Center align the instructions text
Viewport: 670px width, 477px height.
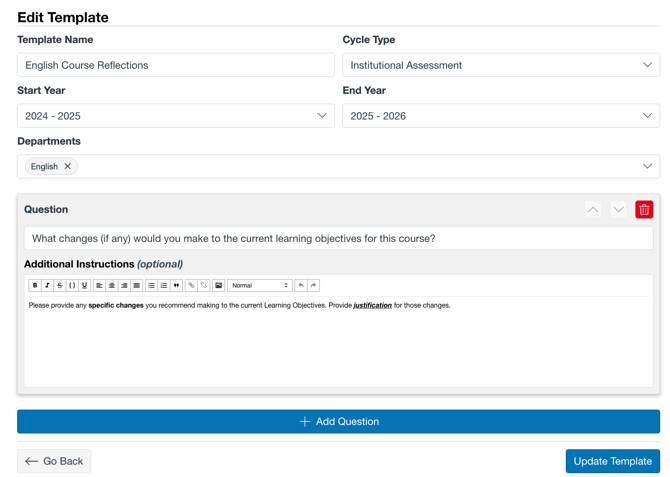pos(112,286)
